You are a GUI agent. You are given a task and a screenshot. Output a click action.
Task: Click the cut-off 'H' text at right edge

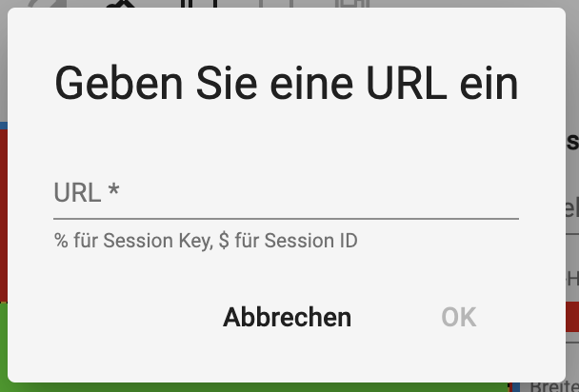coord(572,279)
